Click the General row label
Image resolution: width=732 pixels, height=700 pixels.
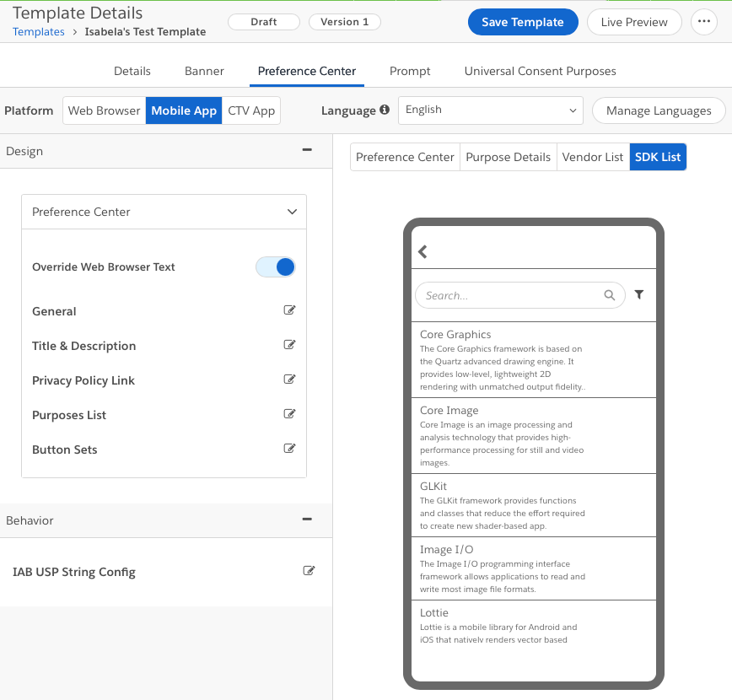[54, 311]
